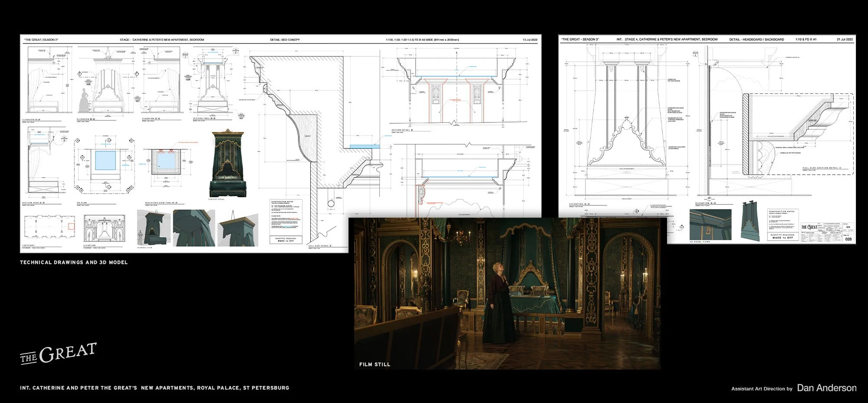Click the chandelier in the film still
This screenshot has width=868, height=403.
click(462, 237)
